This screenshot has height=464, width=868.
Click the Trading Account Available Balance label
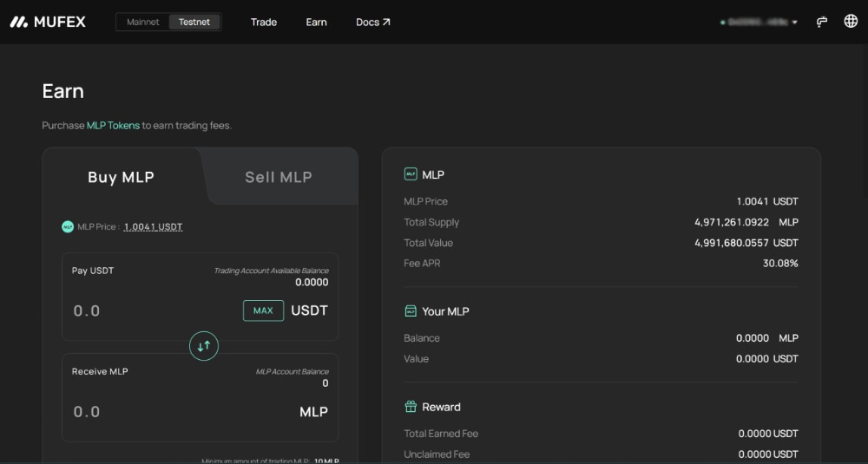(271, 271)
